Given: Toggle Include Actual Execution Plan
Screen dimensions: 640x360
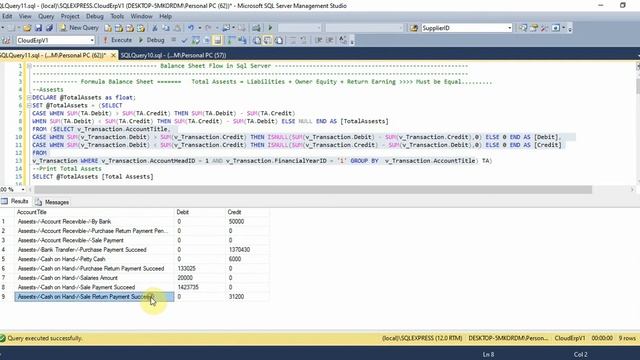Looking at the screenshot, I should 231,40.
